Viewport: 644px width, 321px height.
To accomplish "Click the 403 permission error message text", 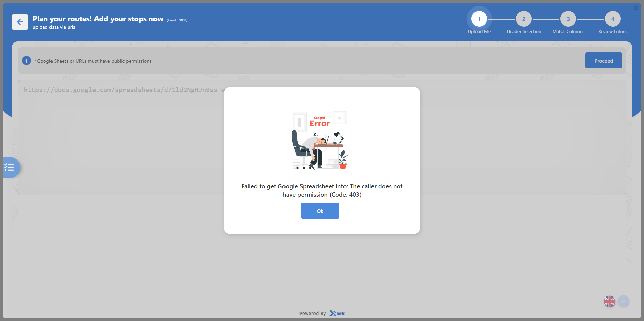I will tap(322, 190).
